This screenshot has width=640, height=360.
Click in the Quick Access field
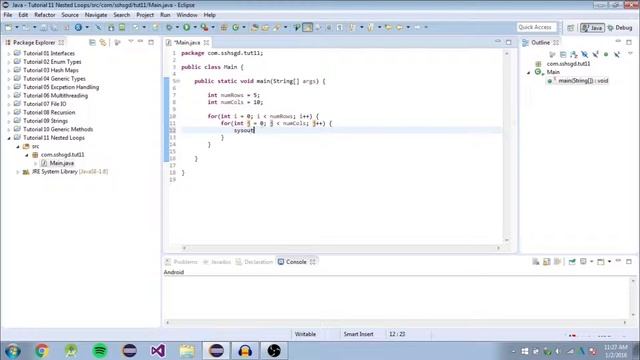tap(536, 27)
